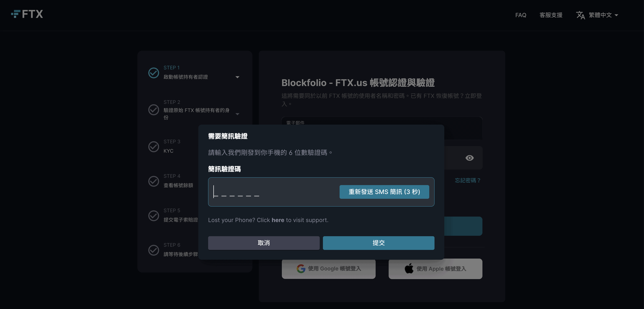Click 忘記密碼？ link
The image size is (644, 309).
pyautogui.click(x=468, y=180)
